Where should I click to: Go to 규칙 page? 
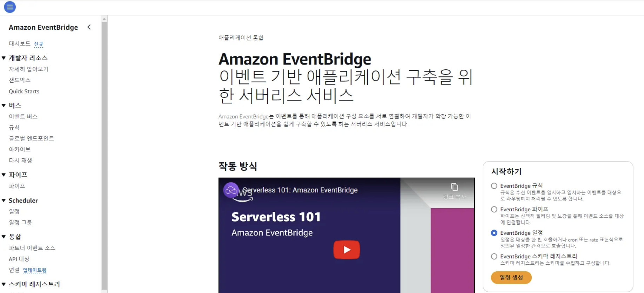click(14, 127)
